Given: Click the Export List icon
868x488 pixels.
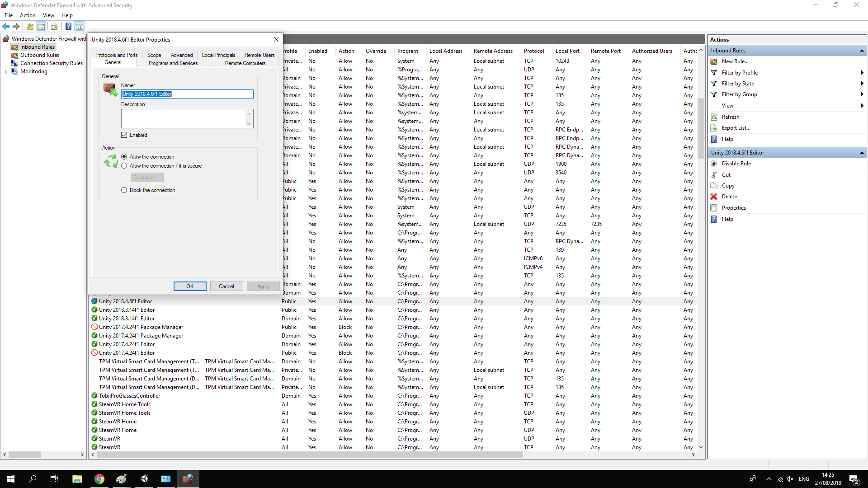Looking at the screenshot, I should 714,128.
